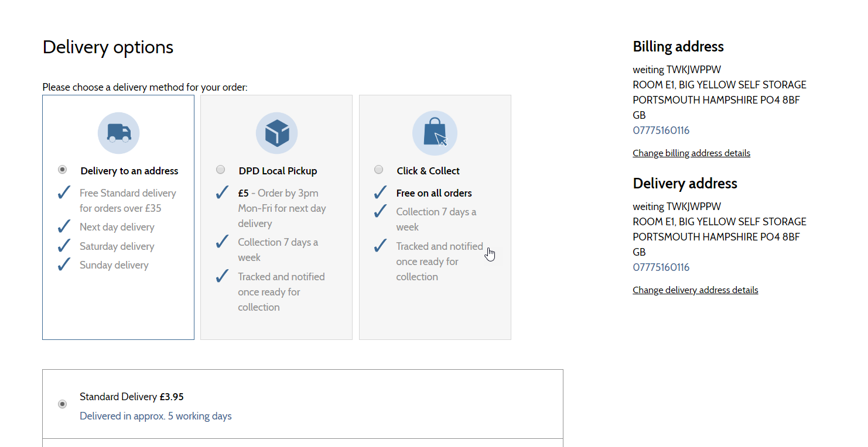Screen dimensions: 868x447
Task: Click the checkmark next to Sunday delivery
Action: pos(64,265)
